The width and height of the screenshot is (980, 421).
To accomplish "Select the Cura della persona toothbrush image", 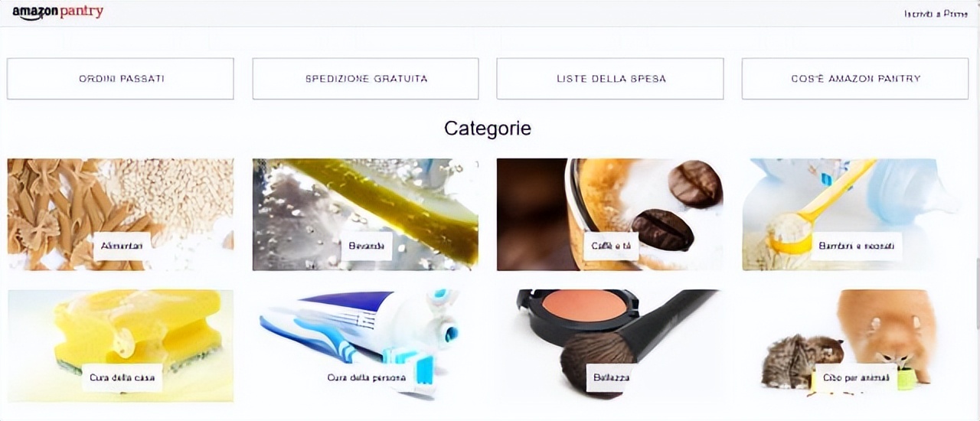I will (x=365, y=345).
